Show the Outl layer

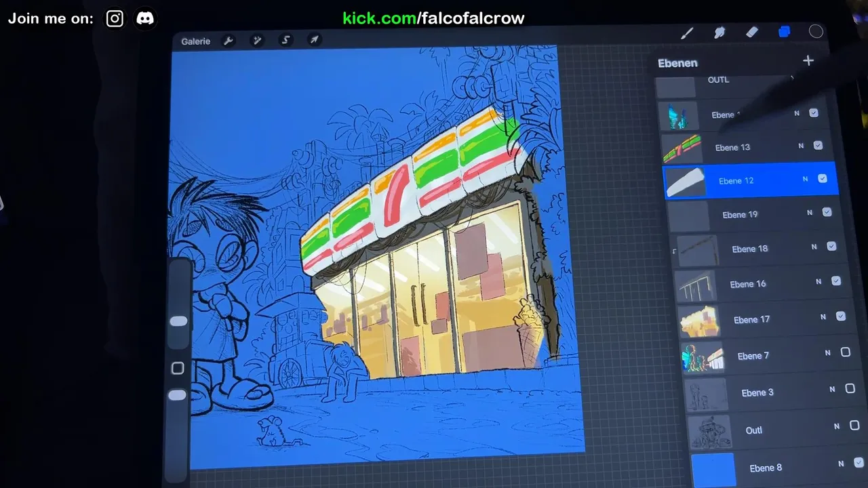tap(854, 425)
